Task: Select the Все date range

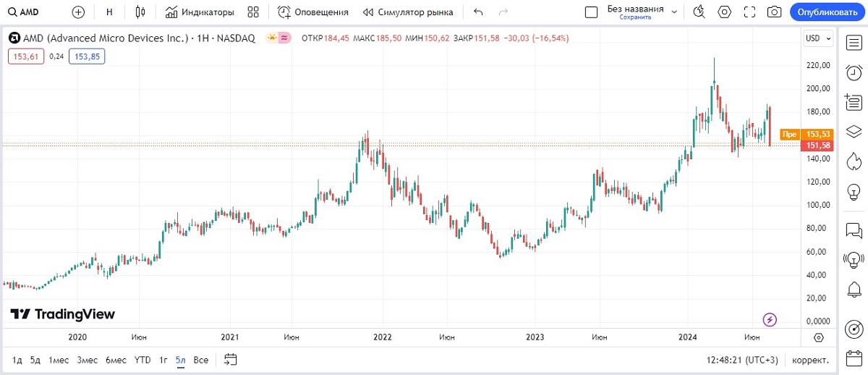Action: [201, 360]
